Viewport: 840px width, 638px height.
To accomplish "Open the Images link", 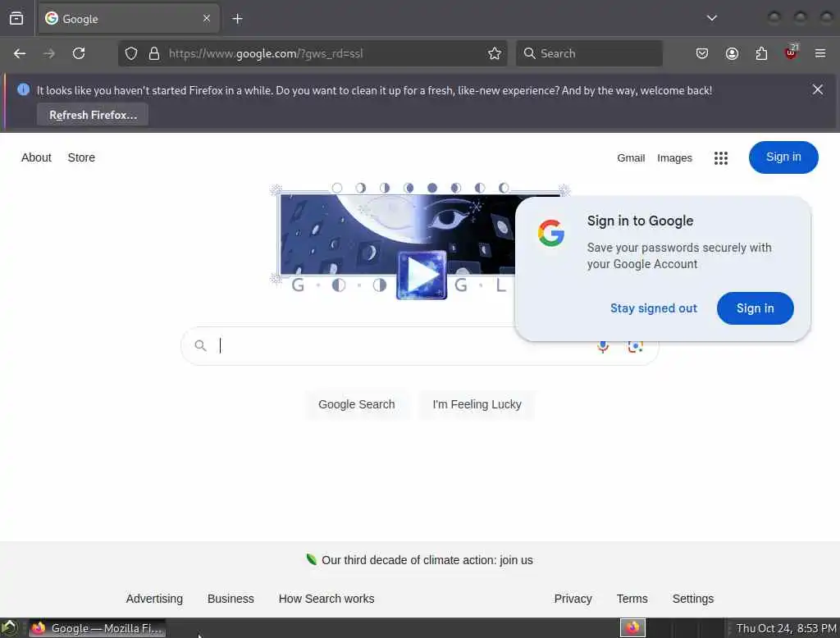I will click(674, 158).
